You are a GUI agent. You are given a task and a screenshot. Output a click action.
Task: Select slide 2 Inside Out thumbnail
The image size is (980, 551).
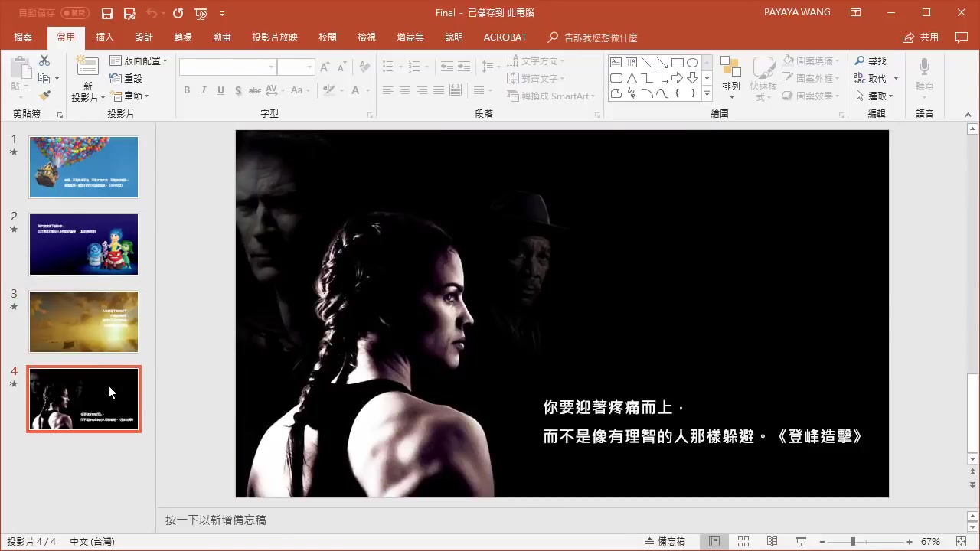click(84, 244)
